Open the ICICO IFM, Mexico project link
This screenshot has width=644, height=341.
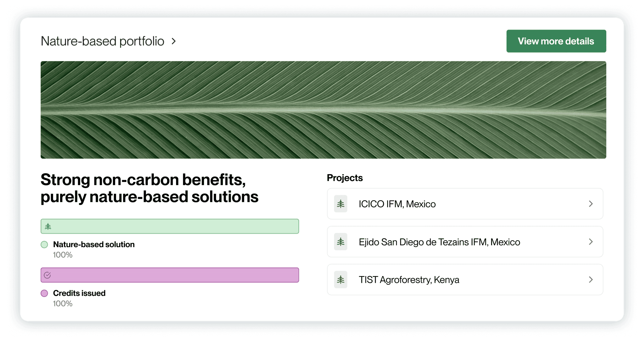coord(397,204)
